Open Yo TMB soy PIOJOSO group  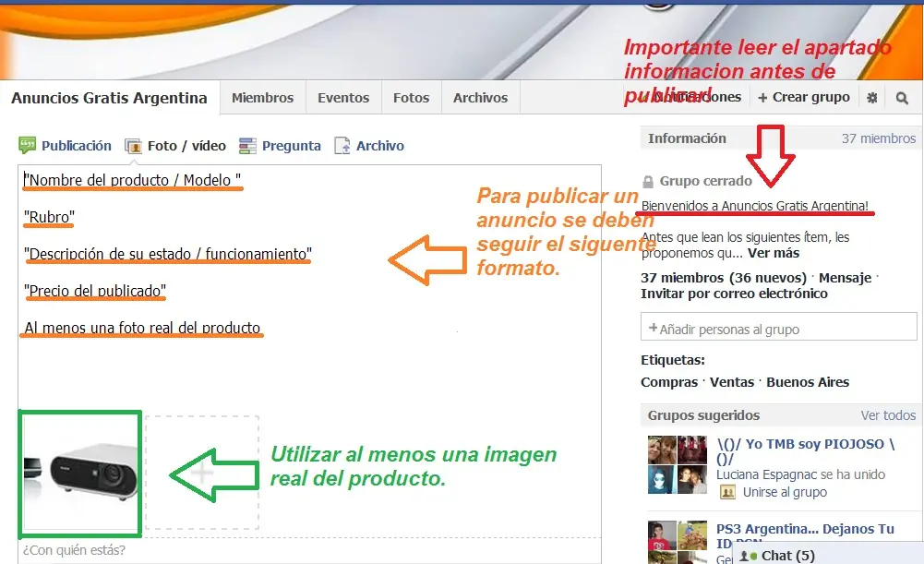[805, 451]
